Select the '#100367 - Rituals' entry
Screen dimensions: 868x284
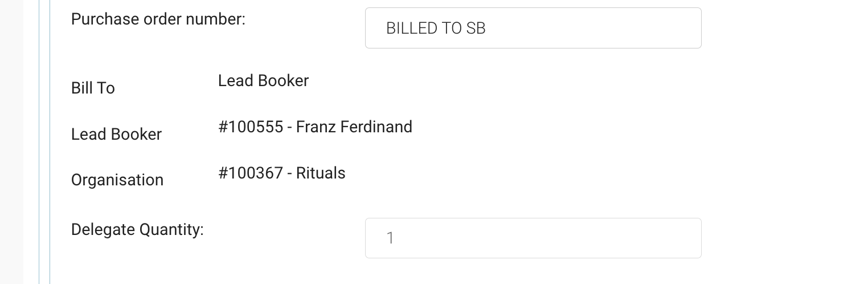tap(281, 173)
